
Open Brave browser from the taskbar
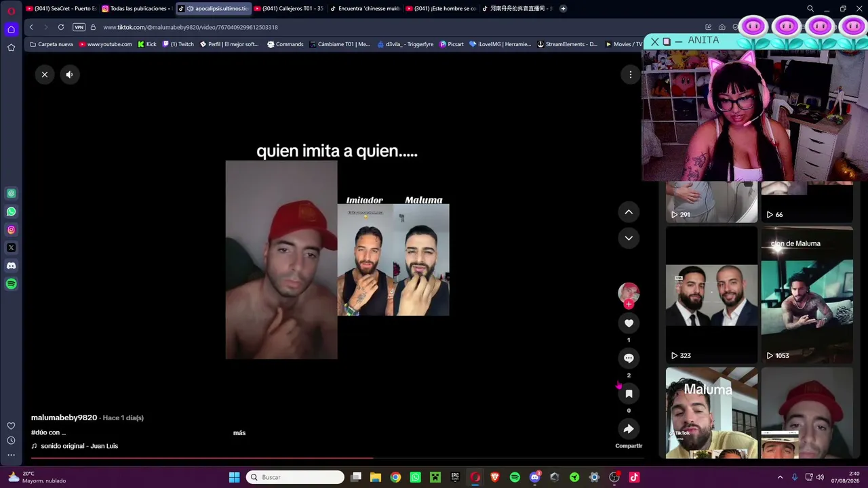(495, 477)
